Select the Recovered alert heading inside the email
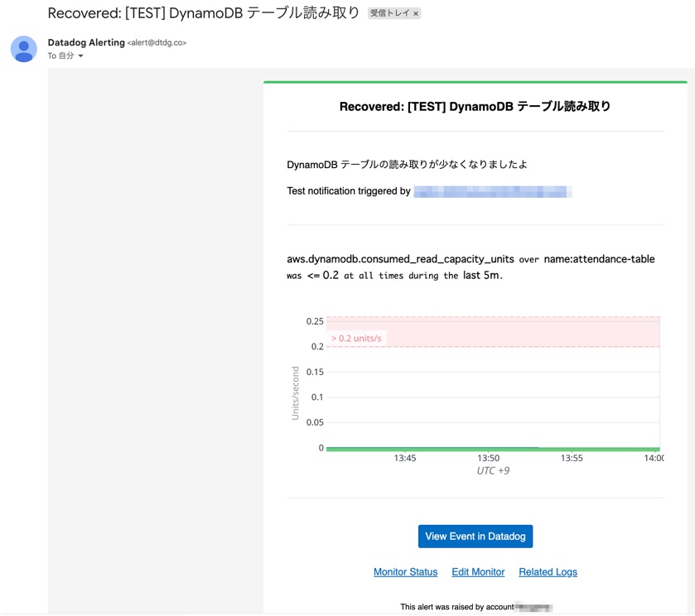Screen dimensions: 695x616 [475, 106]
